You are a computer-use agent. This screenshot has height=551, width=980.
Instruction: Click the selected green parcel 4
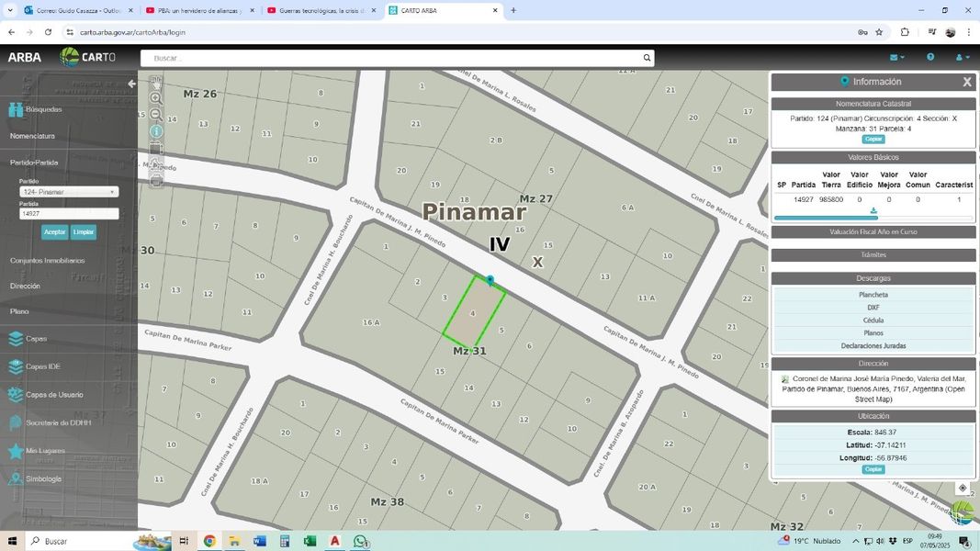click(473, 311)
